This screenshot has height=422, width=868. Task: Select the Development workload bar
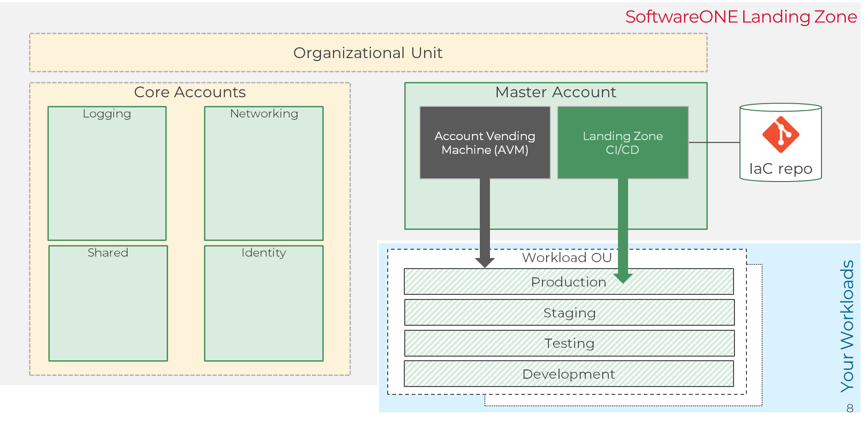(x=568, y=374)
